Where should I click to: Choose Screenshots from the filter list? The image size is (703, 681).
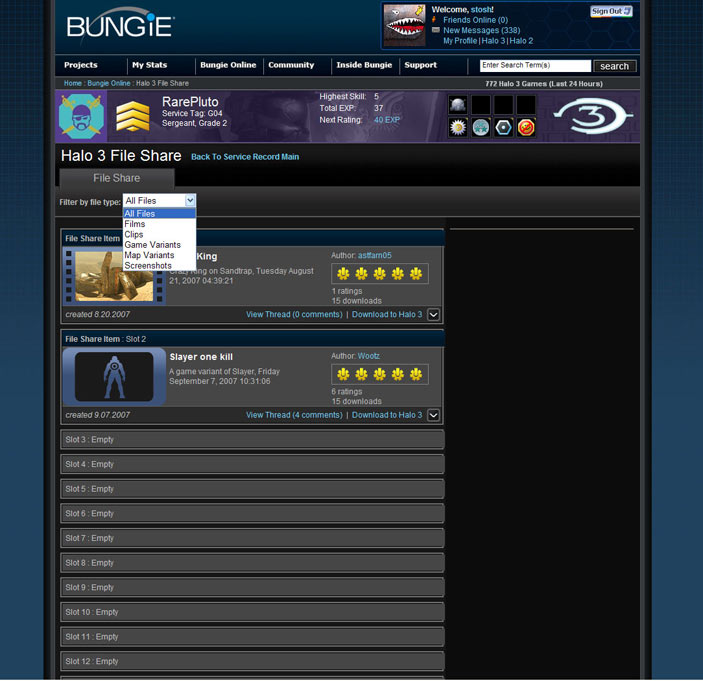click(x=159, y=266)
